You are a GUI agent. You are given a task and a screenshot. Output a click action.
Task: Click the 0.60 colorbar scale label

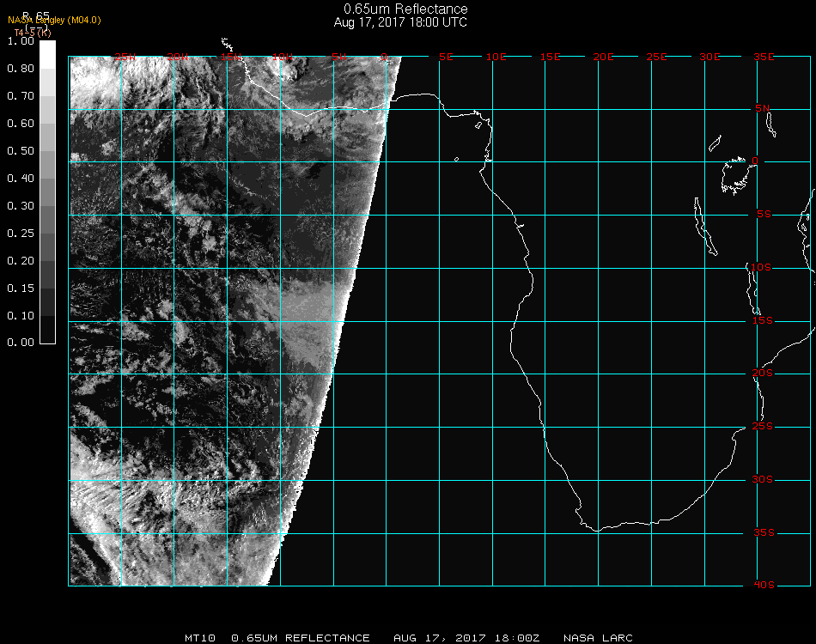(x=21, y=124)
